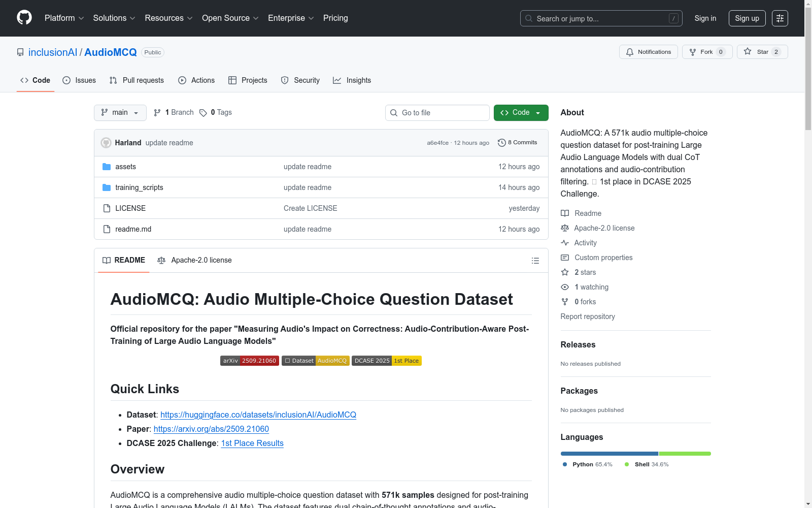Viewport: 812px width, 508px height.
Task: Click the assets folder icon
Action: 107,167
